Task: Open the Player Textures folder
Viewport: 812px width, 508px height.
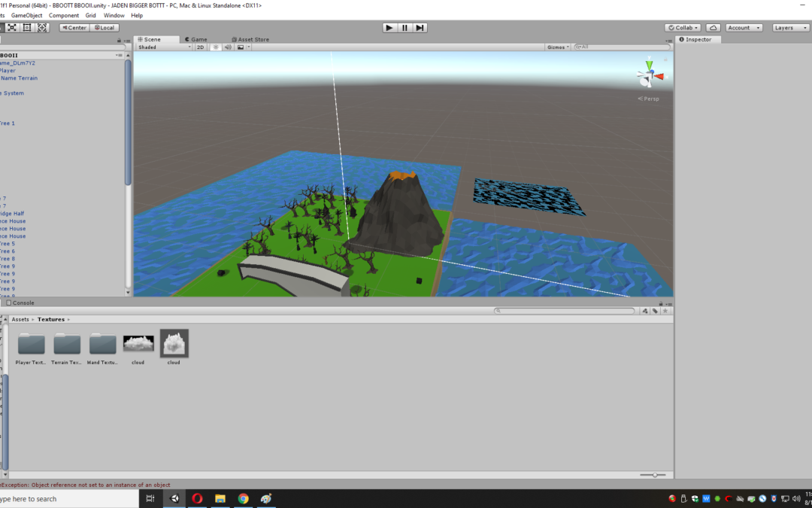Action: (x=31, y=348)
